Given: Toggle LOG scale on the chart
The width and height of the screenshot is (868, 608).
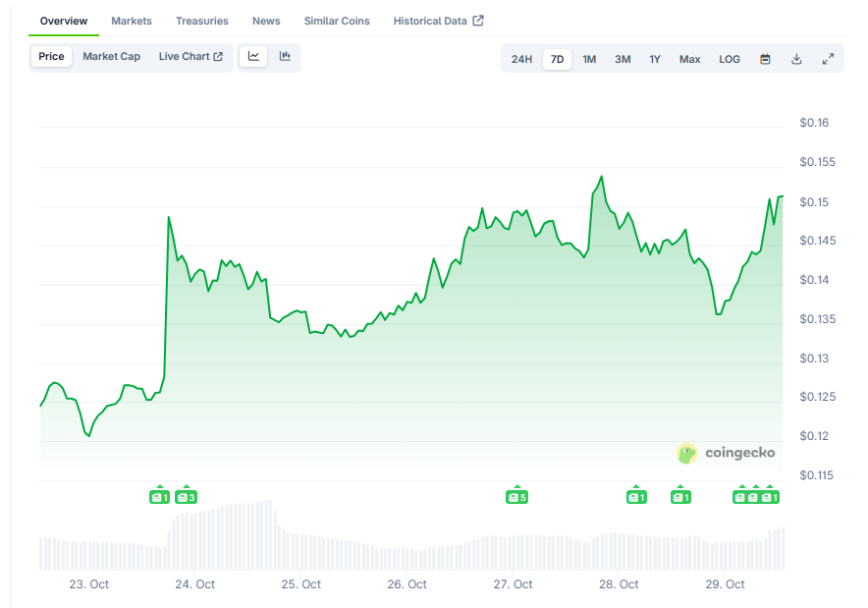Looking at the screenshot, I should (x=730, y=59).
